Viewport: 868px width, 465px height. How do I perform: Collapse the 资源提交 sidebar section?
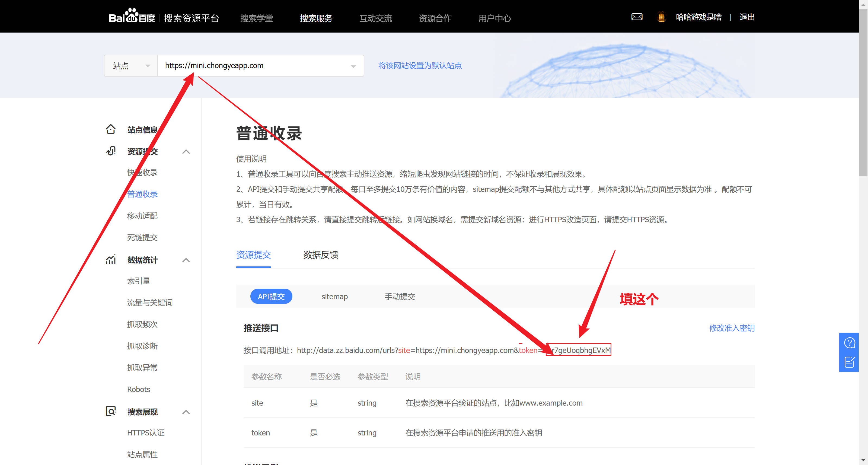coord(186,152)
